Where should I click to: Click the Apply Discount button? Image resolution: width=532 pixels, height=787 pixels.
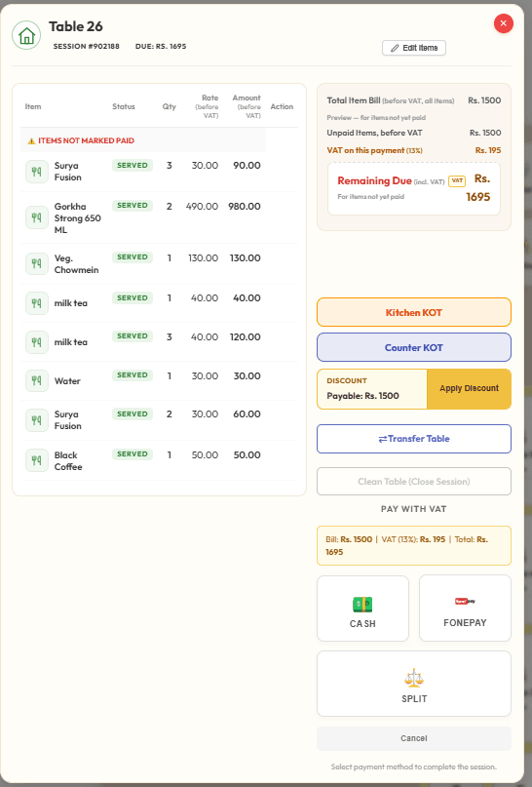(469, 389)
